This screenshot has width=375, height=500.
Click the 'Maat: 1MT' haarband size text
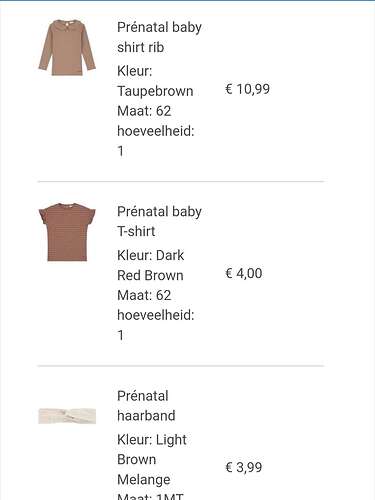tap(150, 496)
